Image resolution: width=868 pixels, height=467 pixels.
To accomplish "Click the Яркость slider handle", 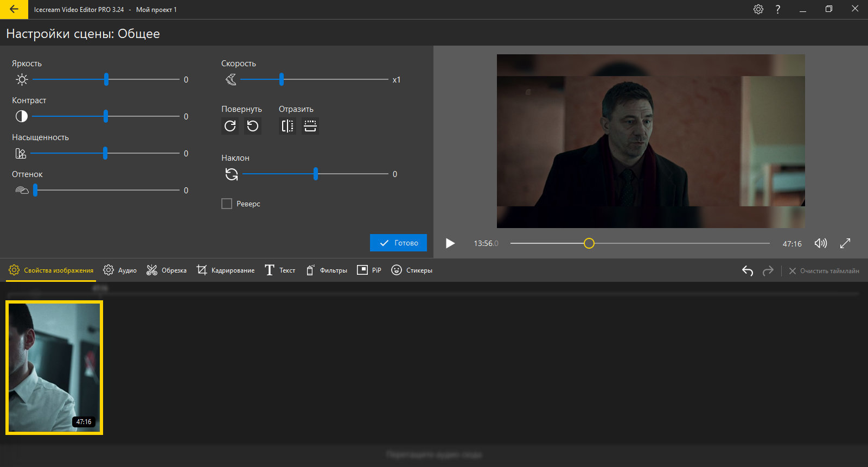I will click(106, 79).
